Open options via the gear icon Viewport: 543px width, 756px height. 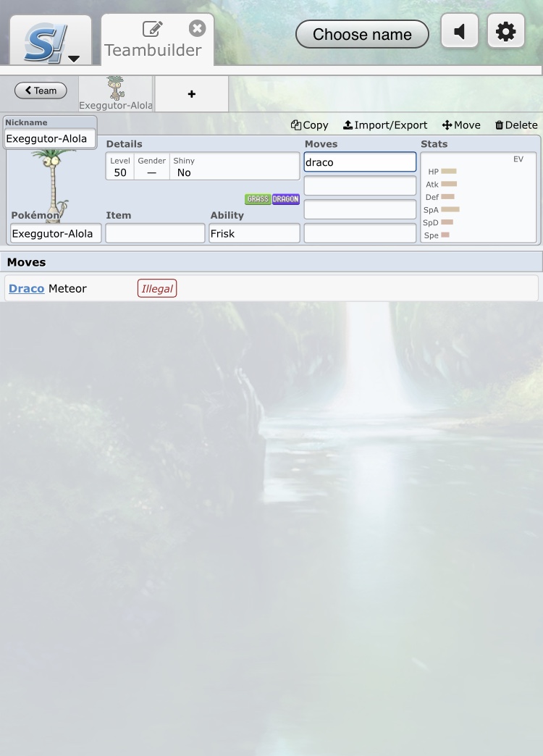[505, 32]
